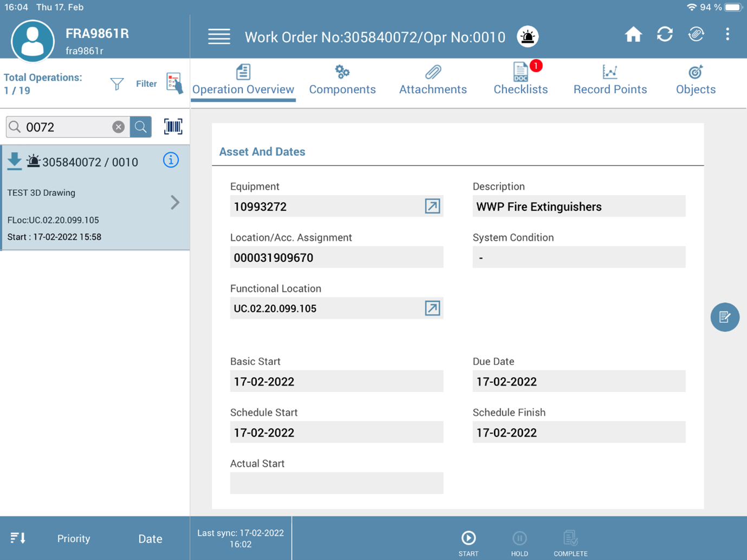Screen dimensions: 747x560
Task: Go to the Record Points tab
Action: pos(610,80)
